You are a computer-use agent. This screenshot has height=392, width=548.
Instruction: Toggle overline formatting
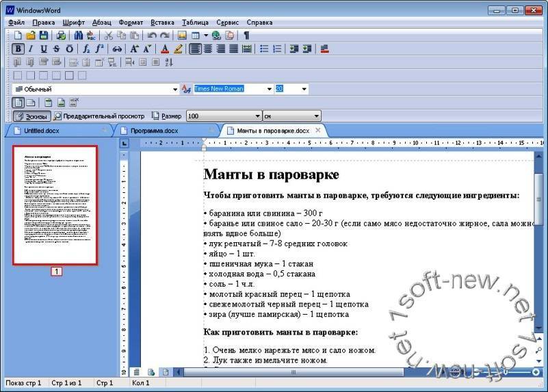click(x=70, y=49)
